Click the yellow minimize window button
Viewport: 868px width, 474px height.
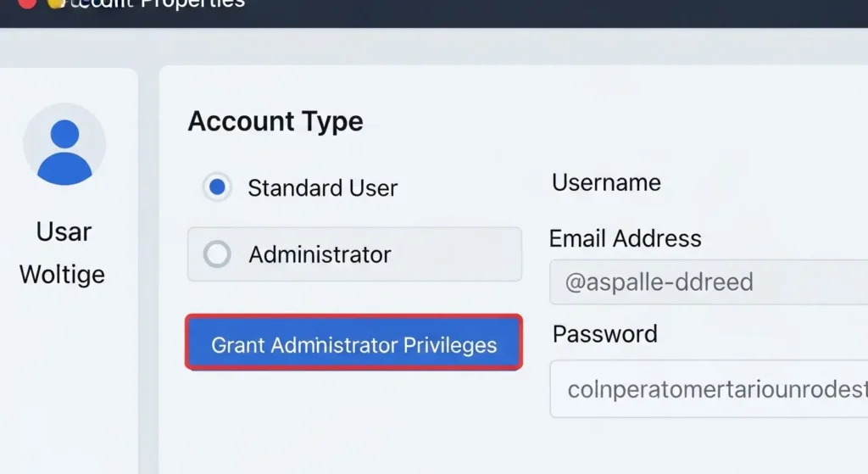pos(55,3)
